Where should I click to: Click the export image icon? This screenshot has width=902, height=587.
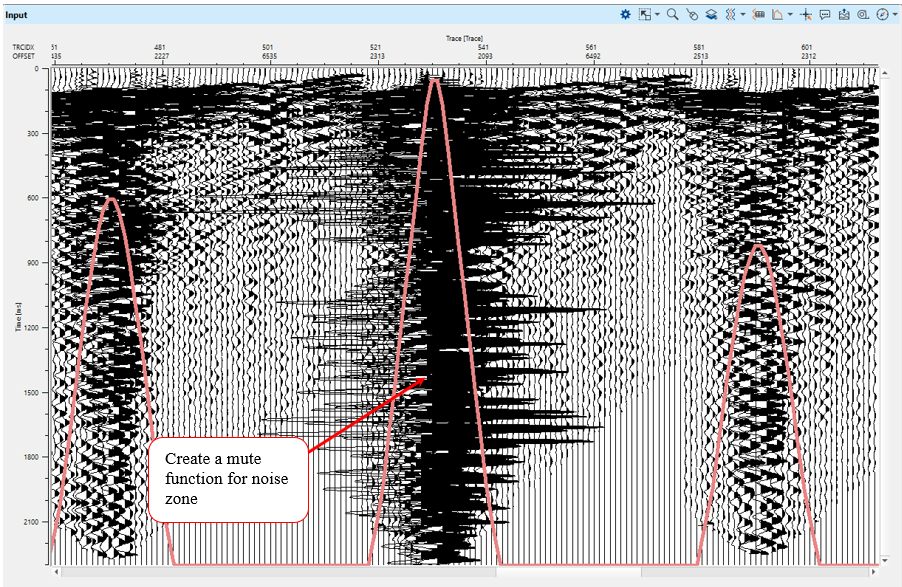pos(844,15)
